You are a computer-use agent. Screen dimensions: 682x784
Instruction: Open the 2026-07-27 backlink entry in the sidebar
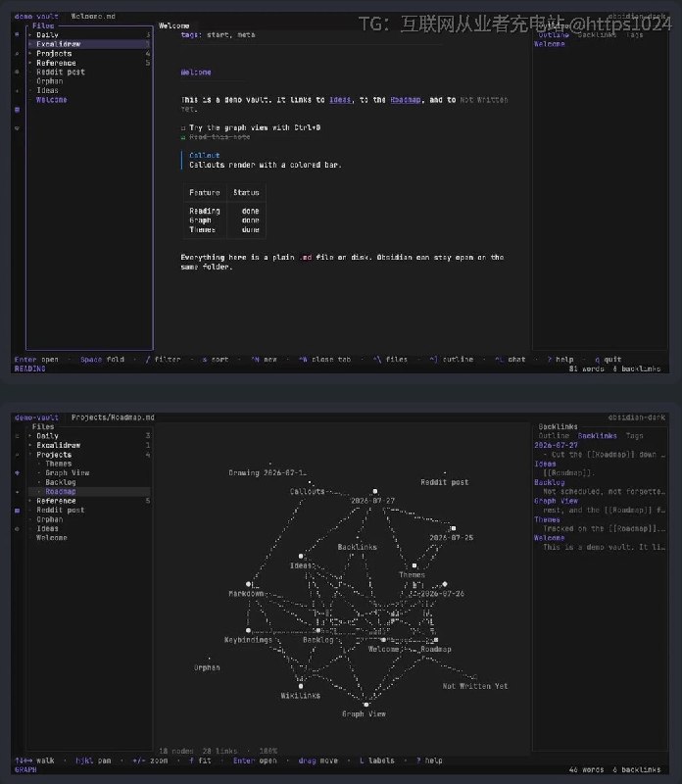pyautogui.click(x=556, y=445)
